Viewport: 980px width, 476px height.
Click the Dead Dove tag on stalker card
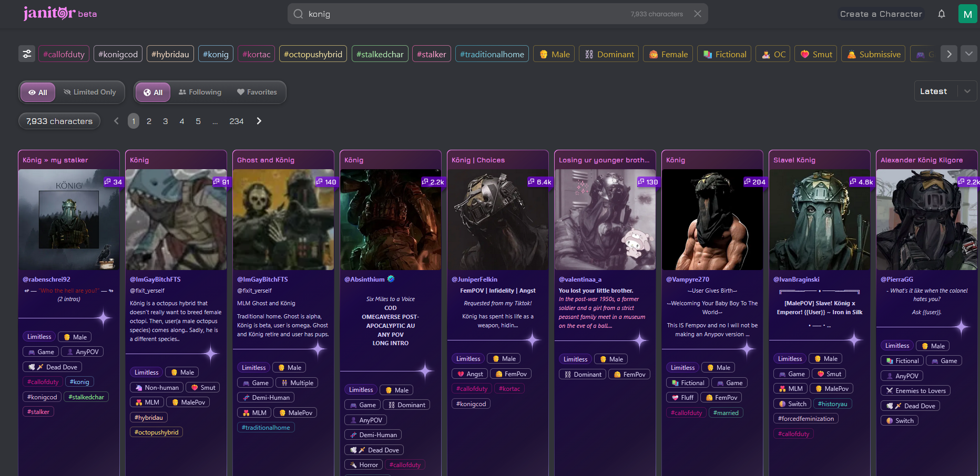pyautogui.click(x=52, y=367)
